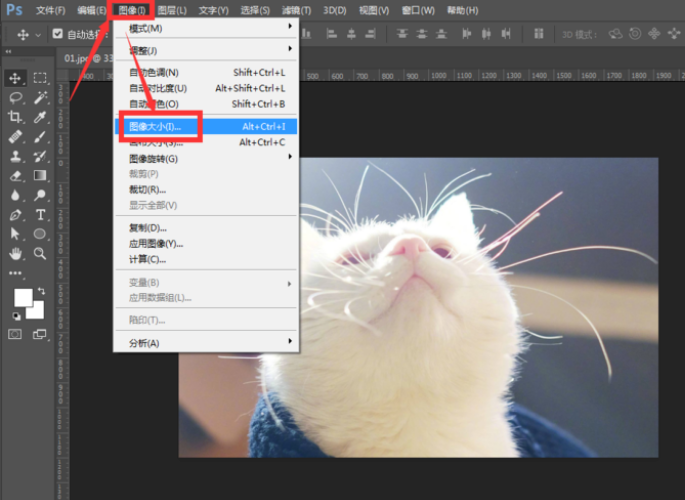Click the auto-align layers icon

click(539, 34)
